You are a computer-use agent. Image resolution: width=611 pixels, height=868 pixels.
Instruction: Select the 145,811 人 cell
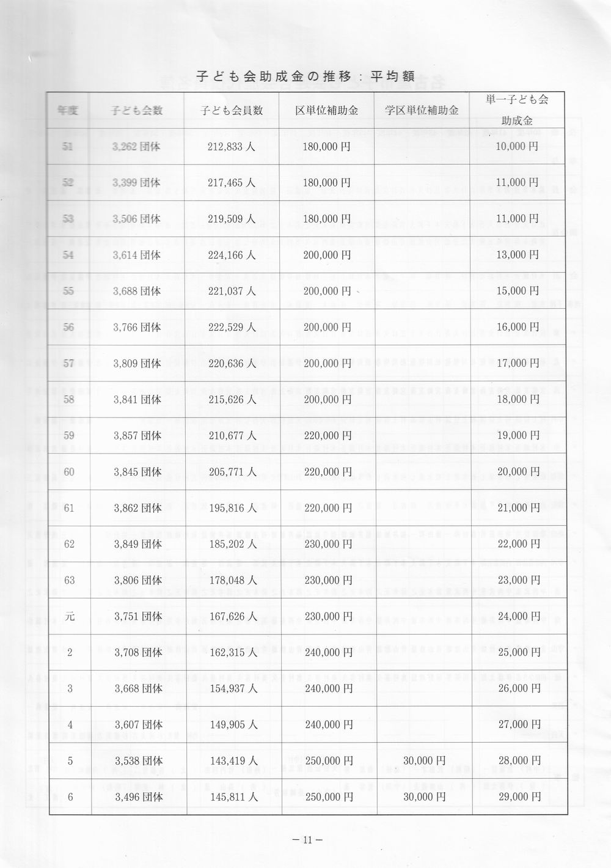coord(233,797)
